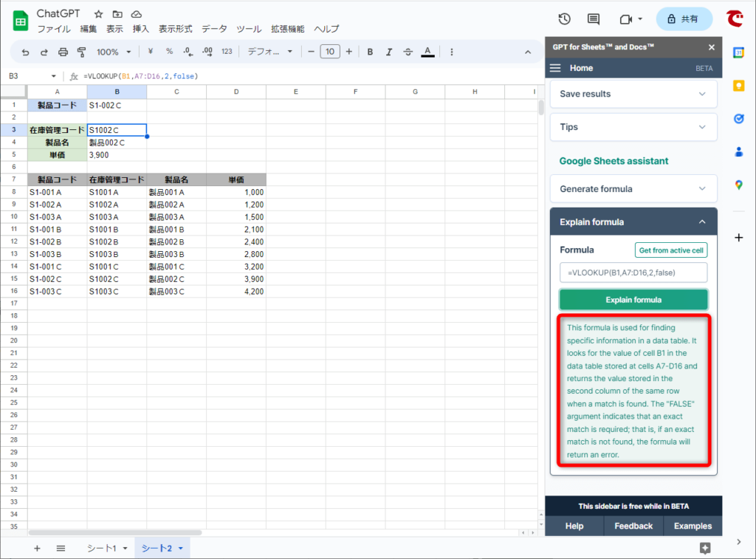Screen dimensions: 756x559
Task: Open the font family dropdown
Action: coord(270,52)
